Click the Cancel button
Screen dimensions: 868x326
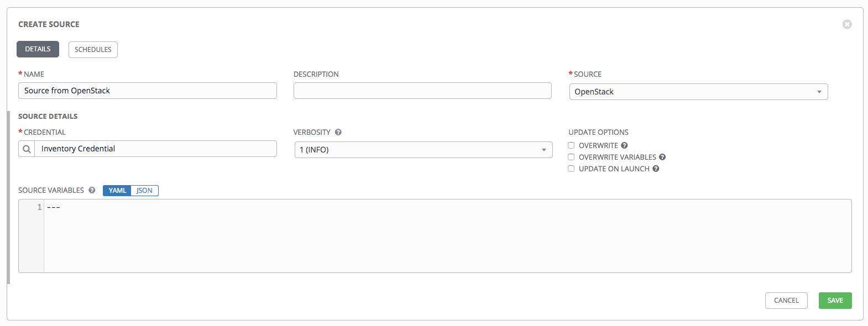click(x=786, y=301)
